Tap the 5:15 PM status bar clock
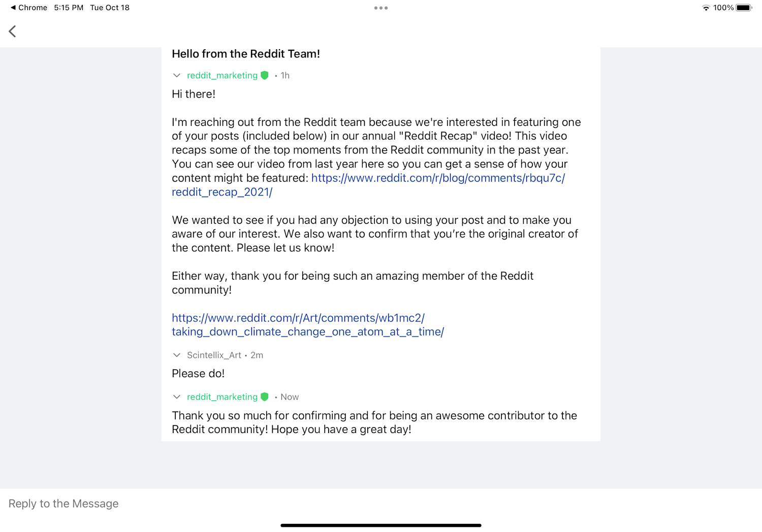 coord(69,8)
